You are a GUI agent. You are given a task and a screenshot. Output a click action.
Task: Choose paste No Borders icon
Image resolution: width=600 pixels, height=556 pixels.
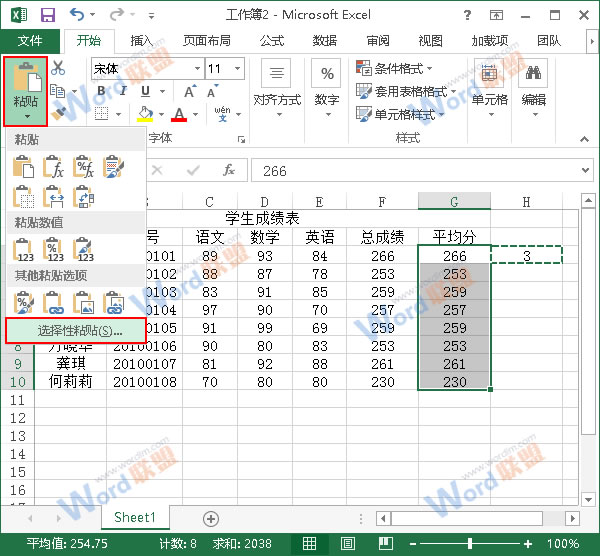click(23, 197)
